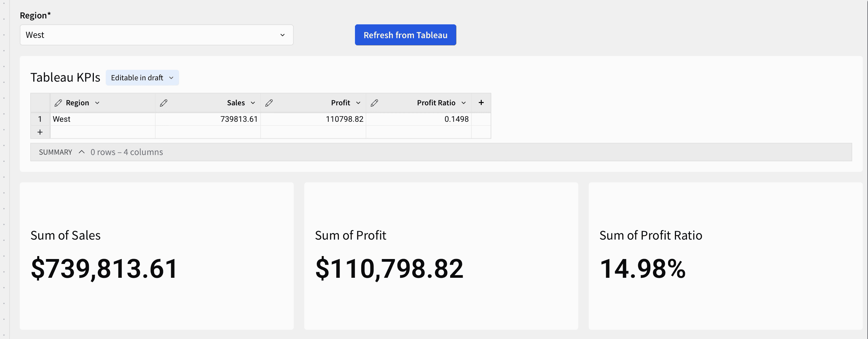The height and width of the screenshot is (339, 868).
Task: Click the Refresh from Tableau button
Action: (405, 35)
